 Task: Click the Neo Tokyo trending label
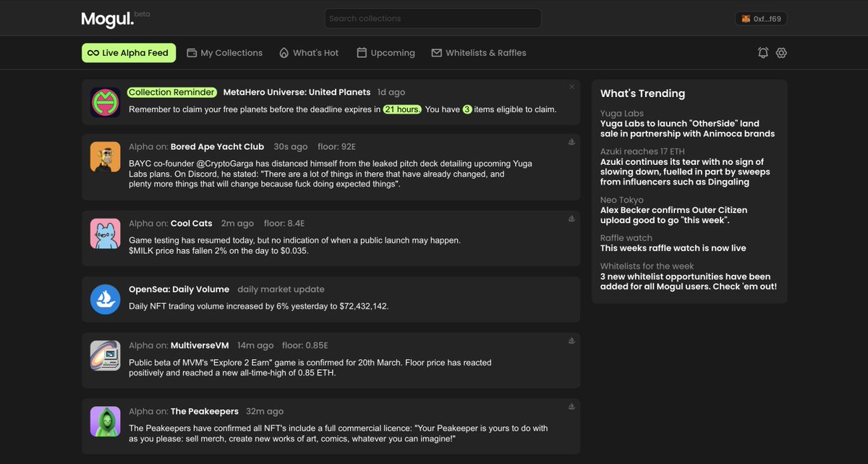tap(621, 200)
